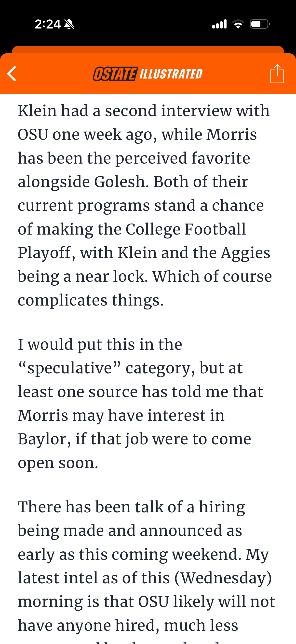
Task: Tap the OSTATE logo badge
Action: point(115,74)
